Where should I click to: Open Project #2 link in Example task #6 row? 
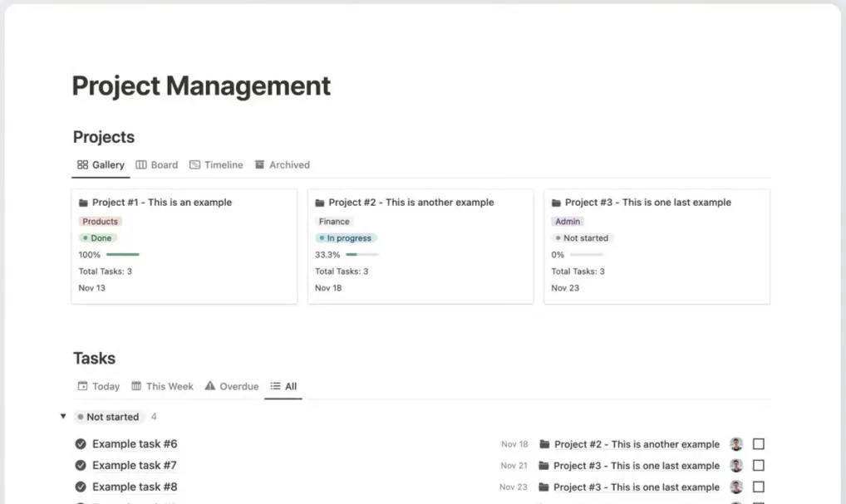pyautogui.click(x=637, y=444)
